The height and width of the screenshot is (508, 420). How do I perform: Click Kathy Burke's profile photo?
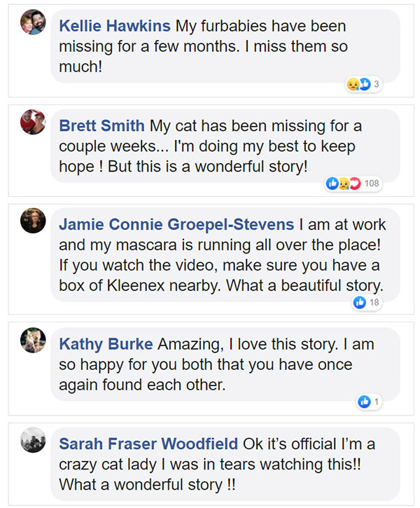[x=33, y=340]
